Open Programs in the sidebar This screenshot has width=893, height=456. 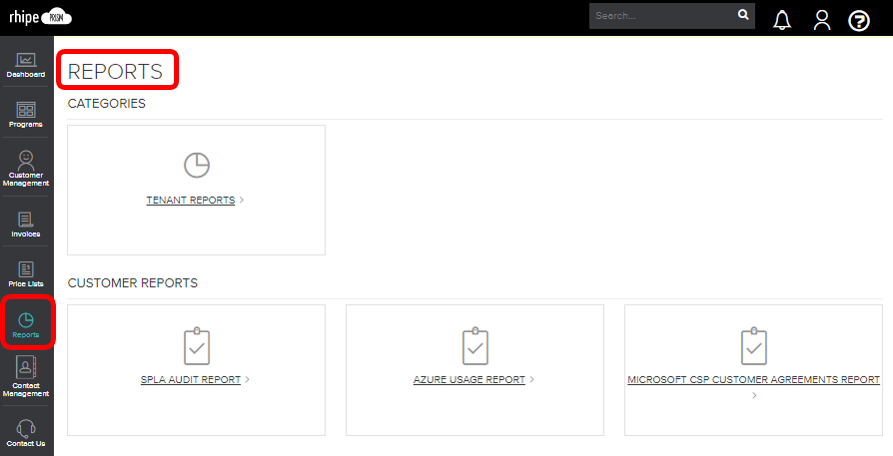[x=26, y=115]
